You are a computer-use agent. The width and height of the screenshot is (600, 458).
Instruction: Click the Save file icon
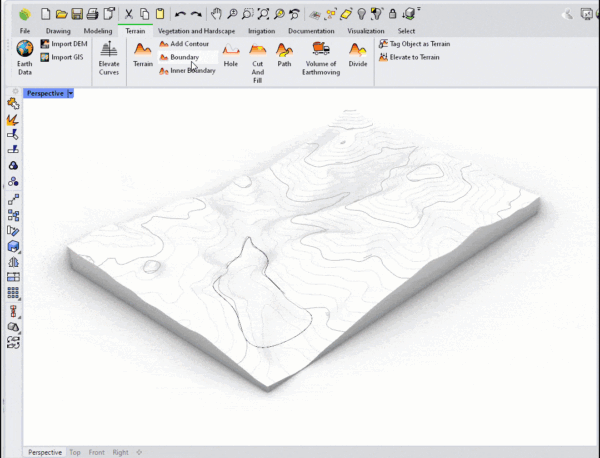tap(77, 14)
